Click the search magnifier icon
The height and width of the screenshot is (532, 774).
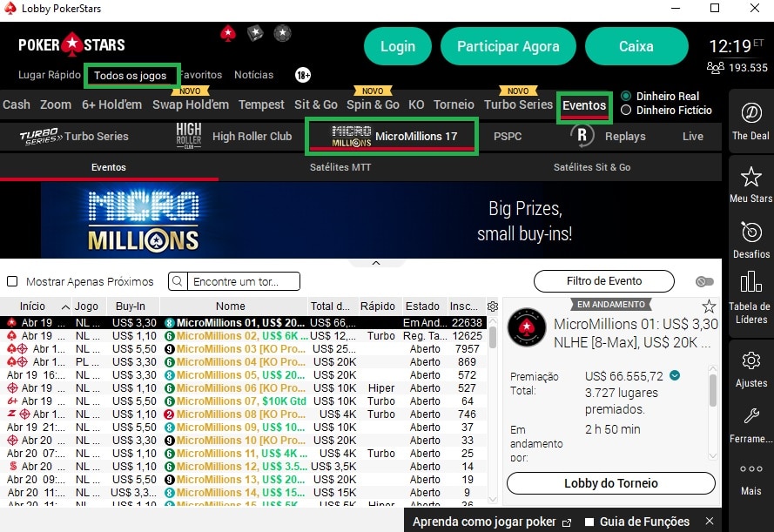(x=178, y=281)
